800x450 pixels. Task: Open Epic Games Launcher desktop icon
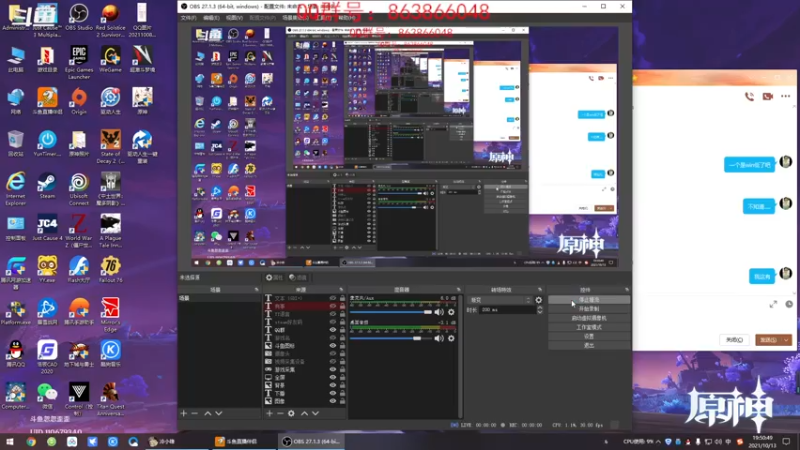[x=79, y=62]
